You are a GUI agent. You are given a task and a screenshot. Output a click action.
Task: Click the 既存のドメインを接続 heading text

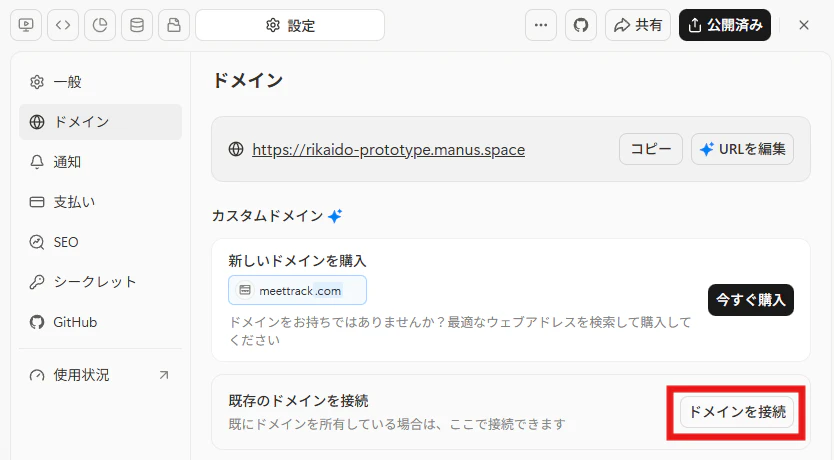[298, 400]
